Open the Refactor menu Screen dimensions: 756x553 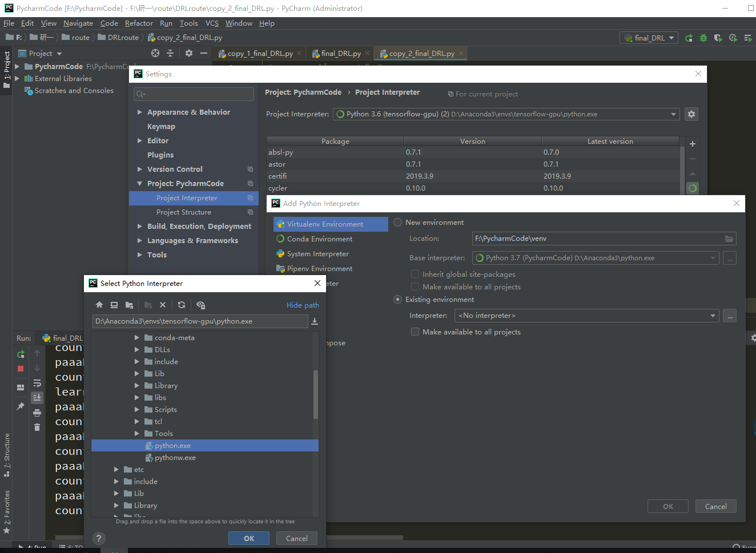pyautogui.click(x=139, y=23)
